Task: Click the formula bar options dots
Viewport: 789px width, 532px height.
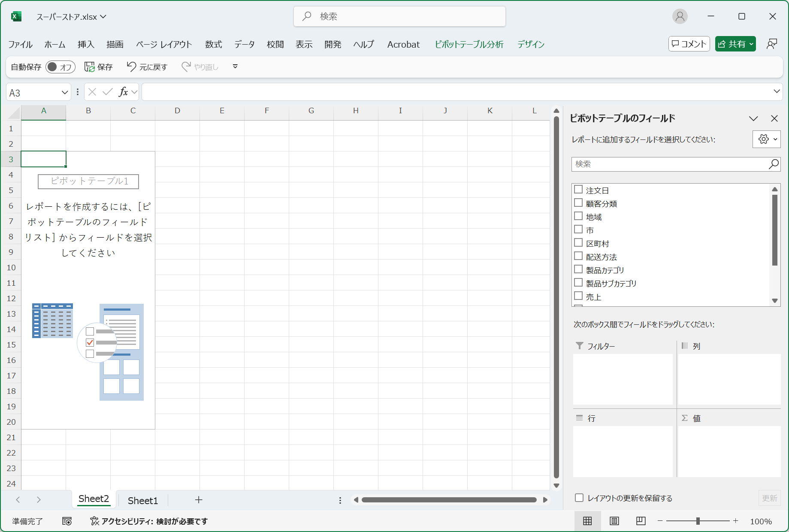Action: (78, 92)
